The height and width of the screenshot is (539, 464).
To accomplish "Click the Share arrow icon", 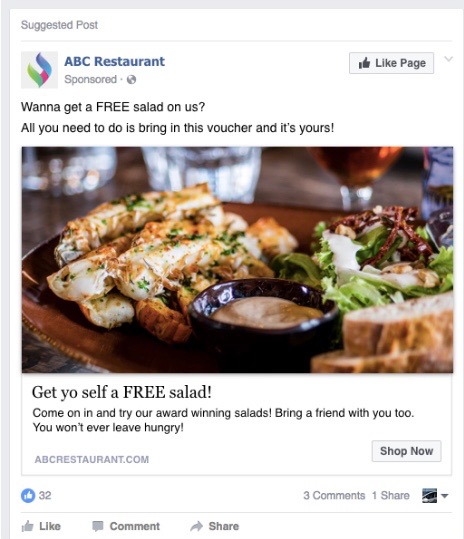I will [197, 526].
